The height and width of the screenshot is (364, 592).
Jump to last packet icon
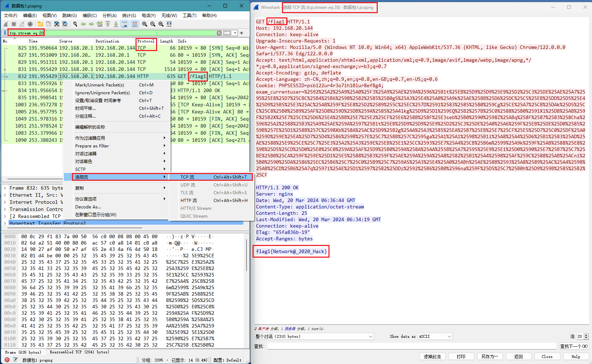[x=116, y=24]
